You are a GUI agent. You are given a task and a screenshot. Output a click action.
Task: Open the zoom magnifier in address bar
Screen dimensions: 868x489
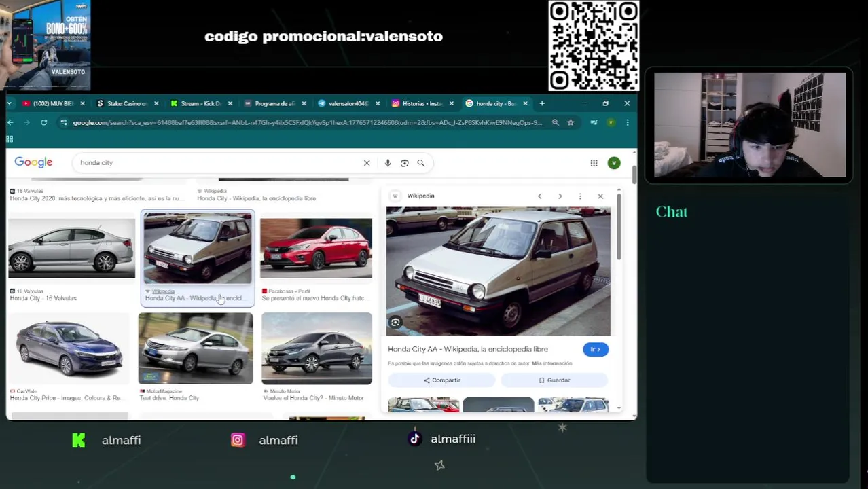556,122
